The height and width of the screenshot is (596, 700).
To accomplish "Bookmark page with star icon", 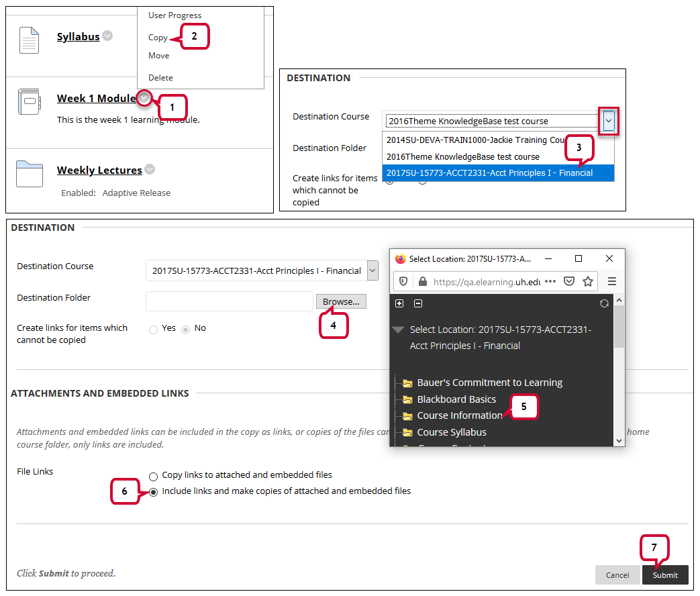I will tap(588, 281).
